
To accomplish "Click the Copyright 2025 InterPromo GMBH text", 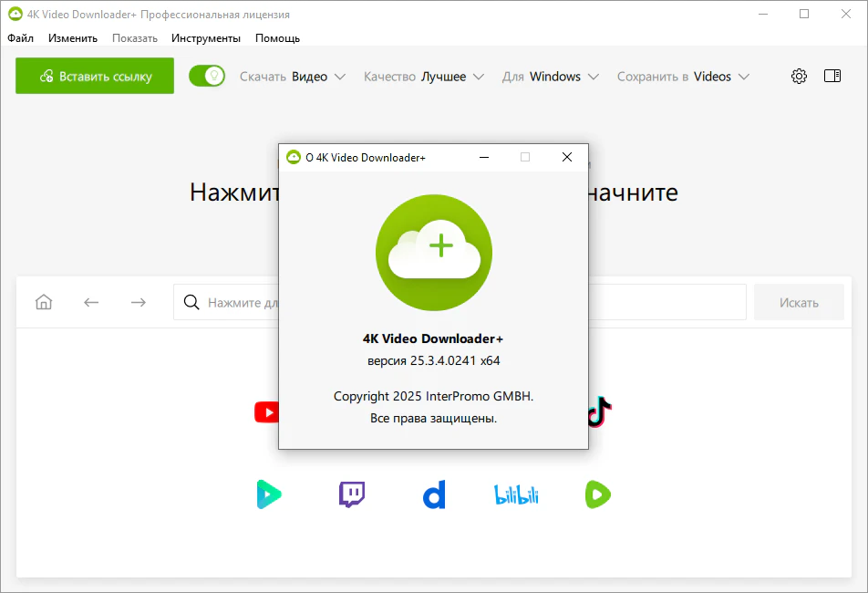I will (433, 397).
